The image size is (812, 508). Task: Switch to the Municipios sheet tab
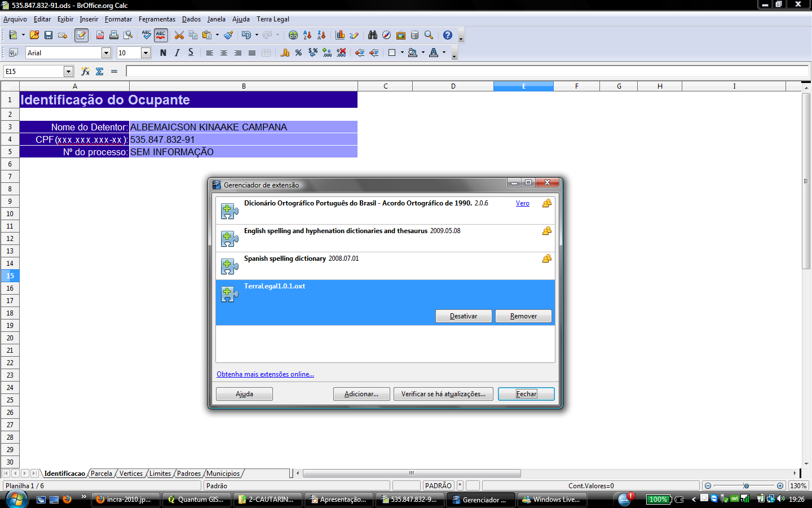[223, 474]
